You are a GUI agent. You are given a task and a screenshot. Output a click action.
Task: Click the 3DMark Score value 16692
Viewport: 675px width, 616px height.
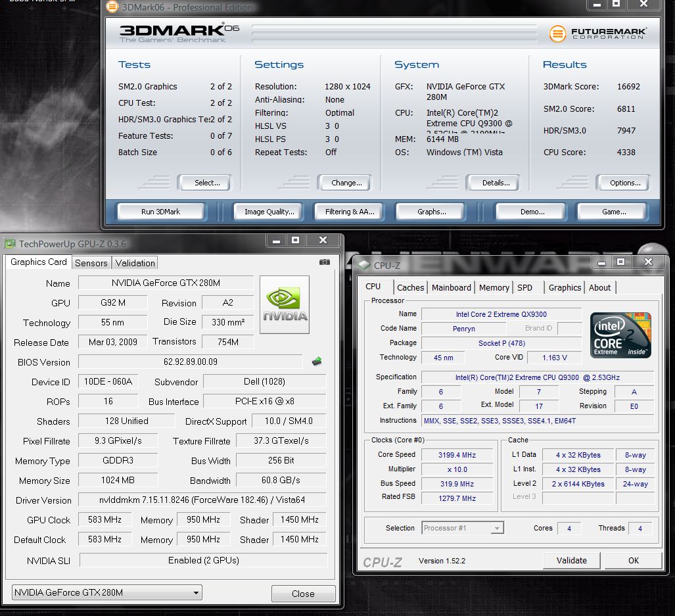click(x=628, y=87)
